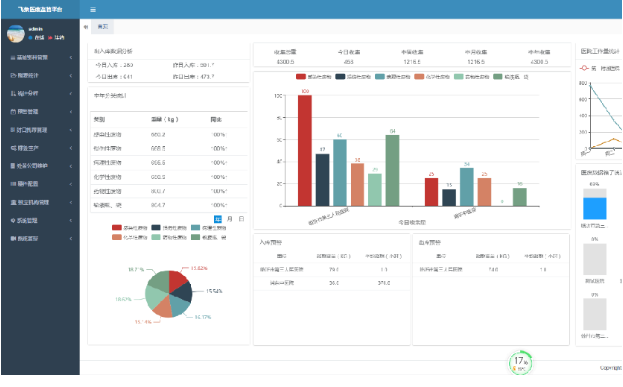Expand the first sidebar menu chevron
The height and width of the screenshot is (387, 623).
pyautogui.click(x=71, y=58)
